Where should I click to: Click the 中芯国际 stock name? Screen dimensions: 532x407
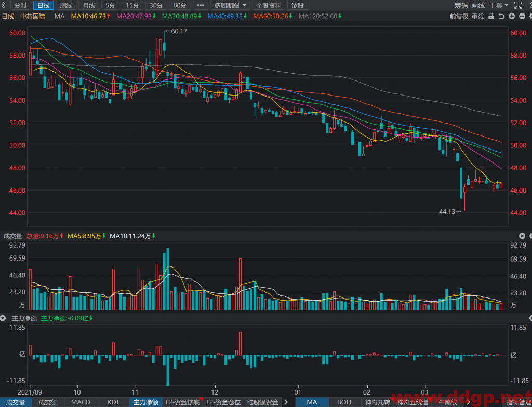33,16
